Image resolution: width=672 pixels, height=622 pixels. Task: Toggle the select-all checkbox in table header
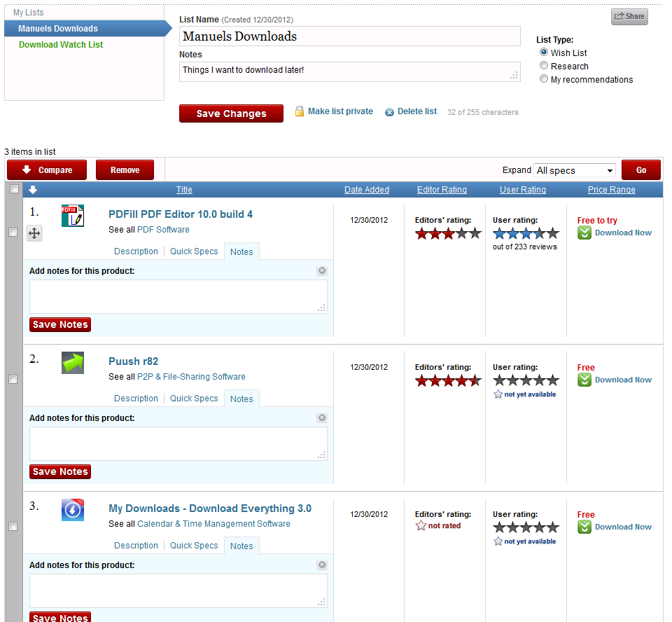[14, 189]
